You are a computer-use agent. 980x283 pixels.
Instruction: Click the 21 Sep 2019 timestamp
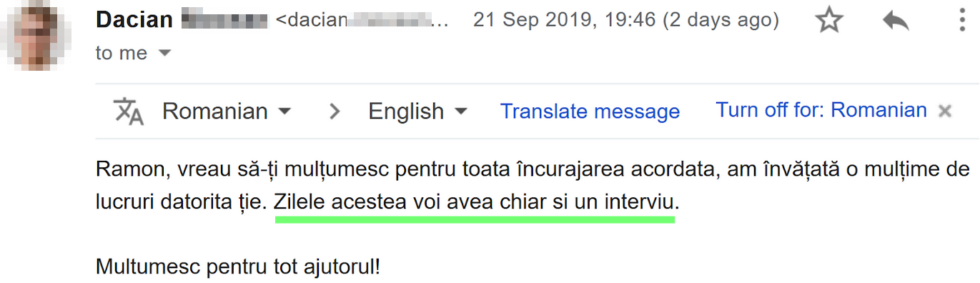point(626,20)
